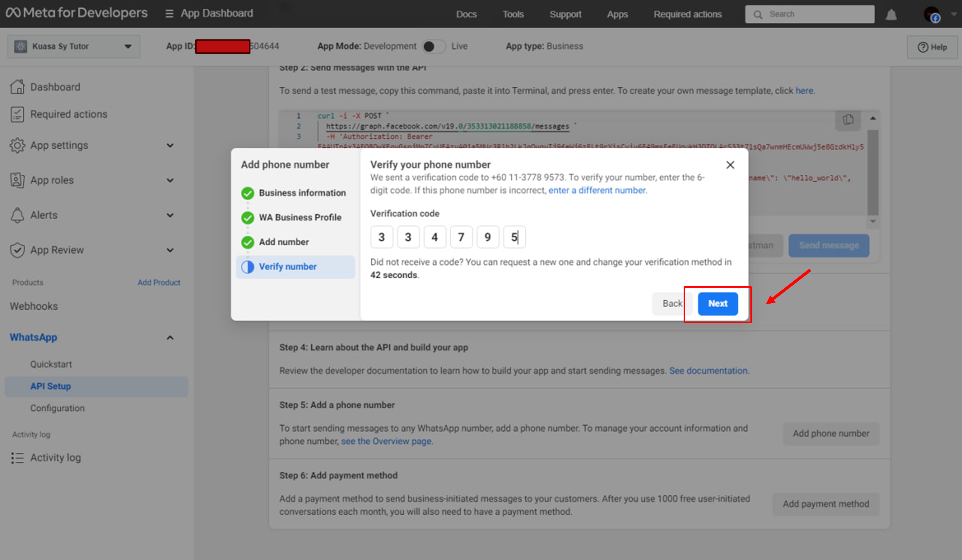Open the Docs menu
This screenshot has height=560, width=962.
tap(466, 14)
